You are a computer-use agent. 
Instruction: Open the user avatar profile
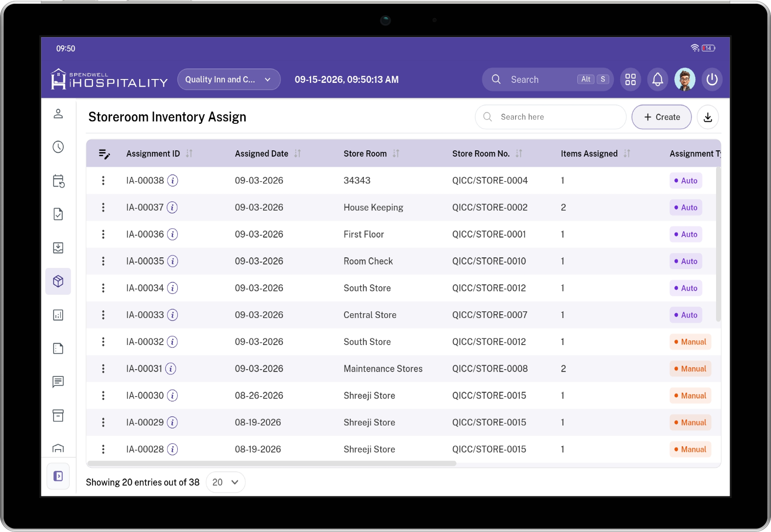click(x=685, y=80)
